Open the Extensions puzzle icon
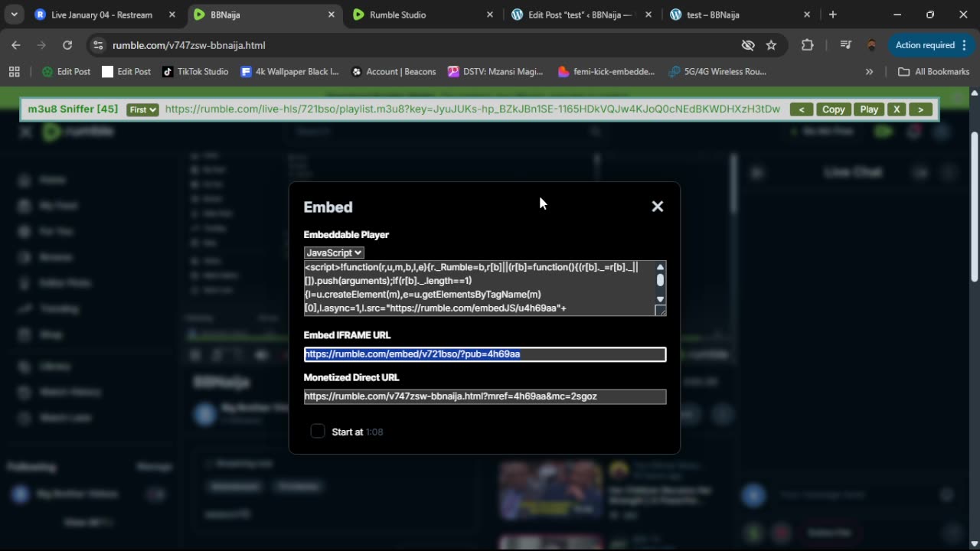The height and width of the screenshot is (551, 980). click(x=807, y=45)
